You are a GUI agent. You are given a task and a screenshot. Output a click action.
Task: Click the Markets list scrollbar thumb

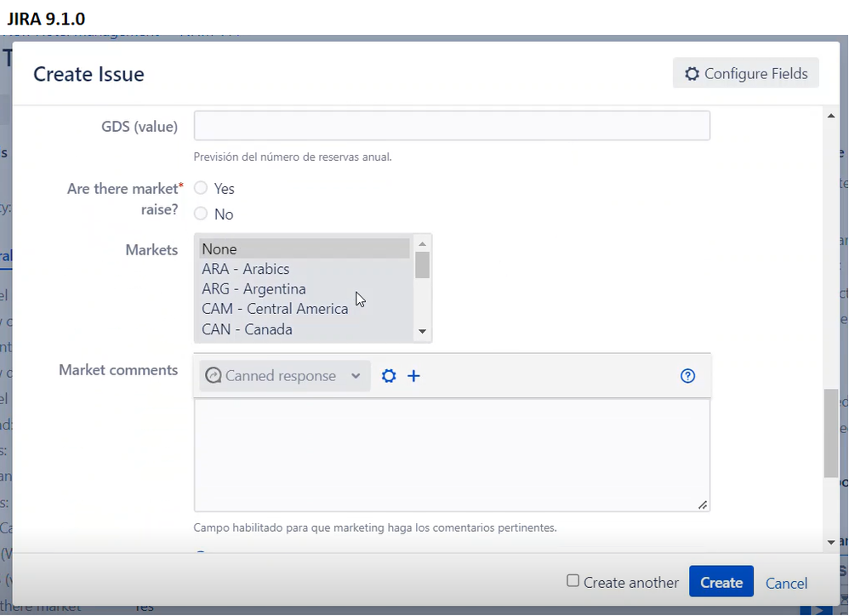pyautogui.click(x=422, y=265)
